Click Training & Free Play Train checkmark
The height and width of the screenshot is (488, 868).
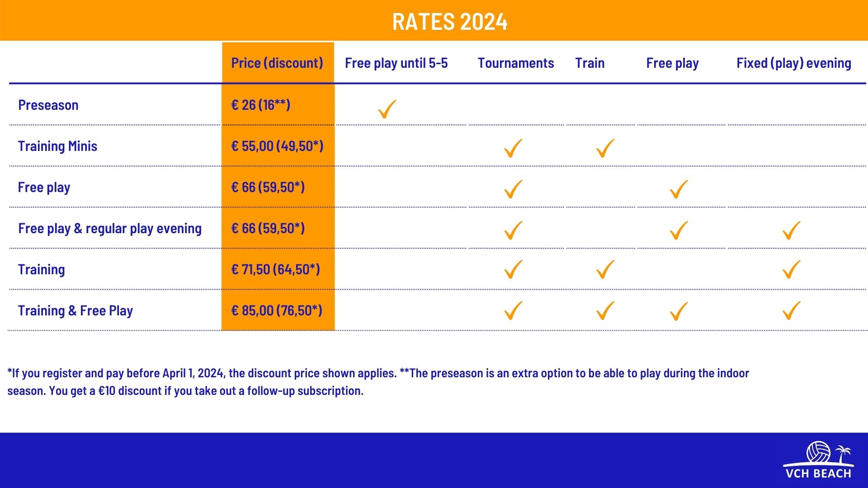[605, 310]
